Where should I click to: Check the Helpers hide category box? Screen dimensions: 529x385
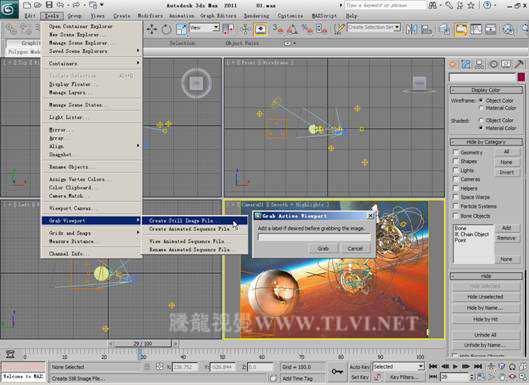455,188
